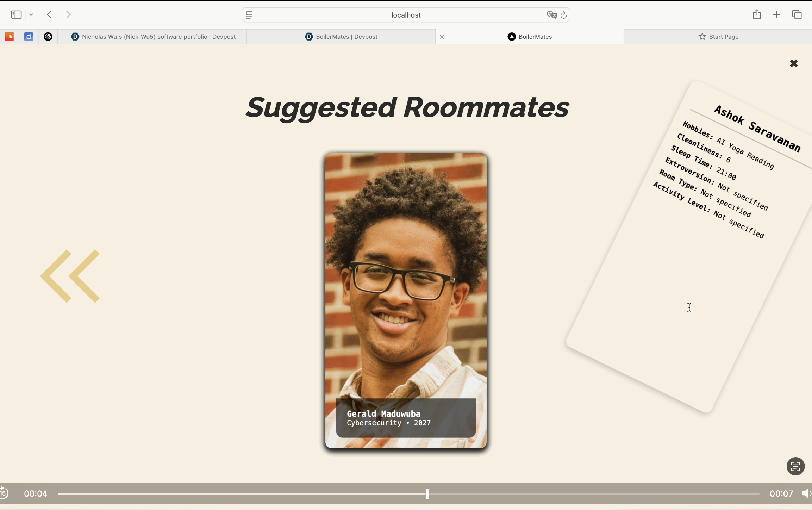Switch to BoilerMates | Devpost tab
812x510 pixels.
[341, 37]
